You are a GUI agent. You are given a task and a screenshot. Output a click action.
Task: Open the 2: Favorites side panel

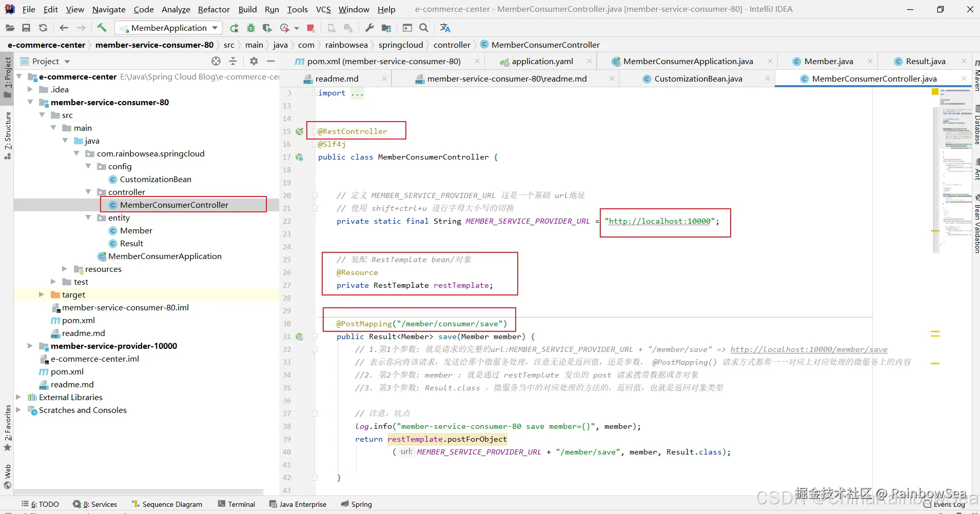point(7,427)
